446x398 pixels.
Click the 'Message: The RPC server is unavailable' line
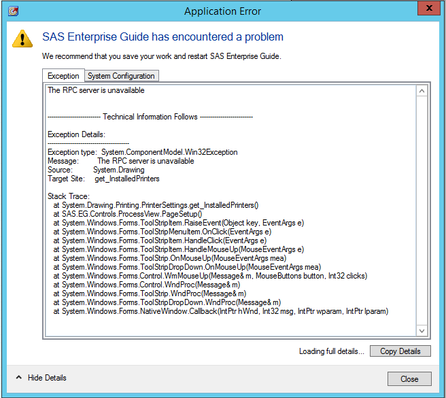(121, 161)
